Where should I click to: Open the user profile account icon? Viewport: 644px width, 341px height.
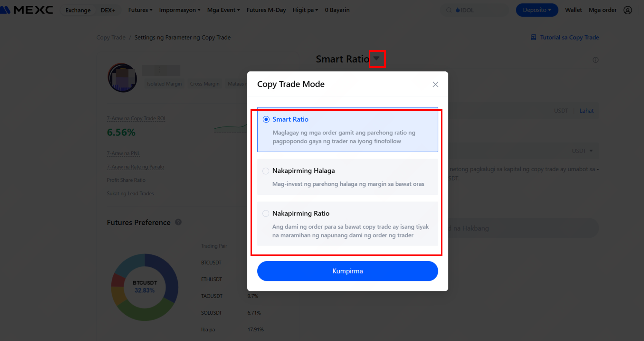pos(628,10)
